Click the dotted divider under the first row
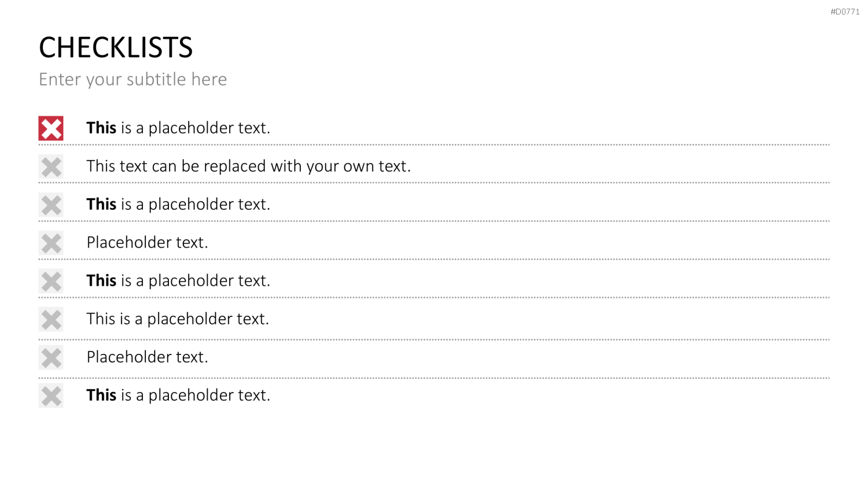868x488 pixels. pyautogui.click(x=434, y=145)
